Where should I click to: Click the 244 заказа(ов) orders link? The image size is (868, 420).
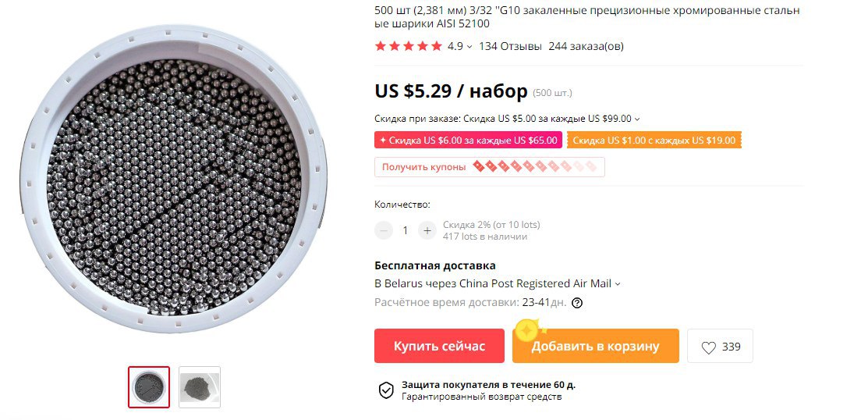(x=586, y=47)
